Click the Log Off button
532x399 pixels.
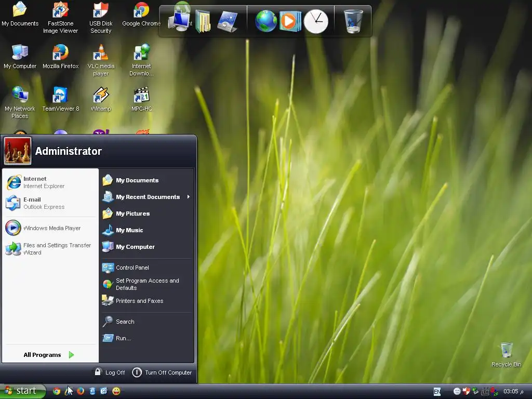point(110,372)
